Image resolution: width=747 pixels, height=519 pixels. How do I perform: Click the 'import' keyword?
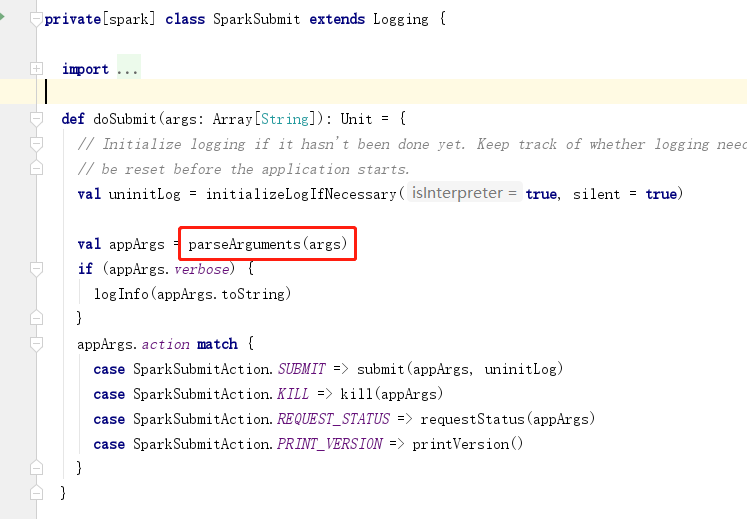(85, 69)
